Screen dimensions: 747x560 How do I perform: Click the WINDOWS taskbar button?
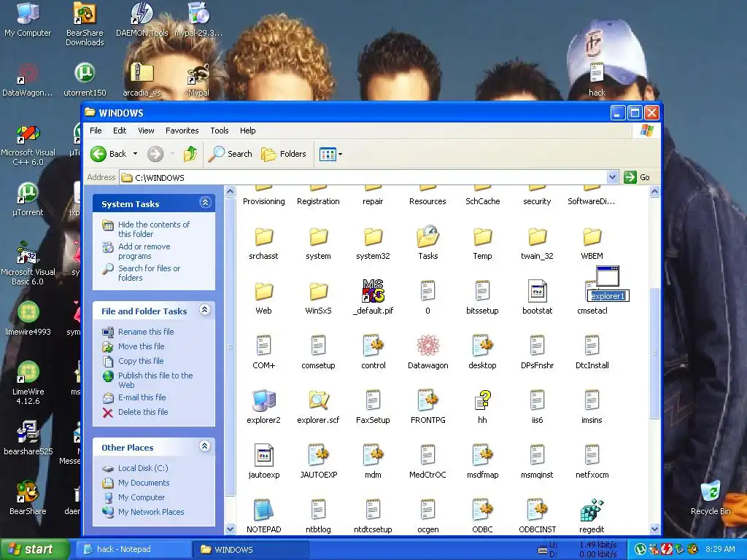point(251,549)
